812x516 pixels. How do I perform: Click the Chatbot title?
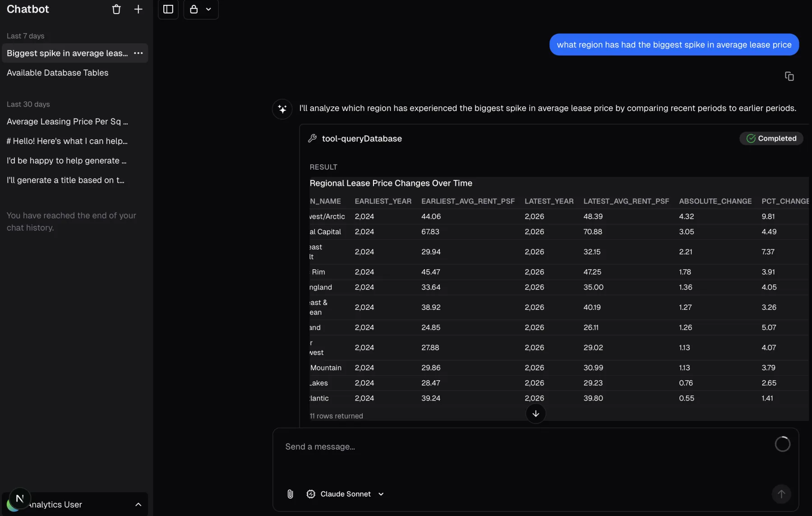tap(28, 9)
